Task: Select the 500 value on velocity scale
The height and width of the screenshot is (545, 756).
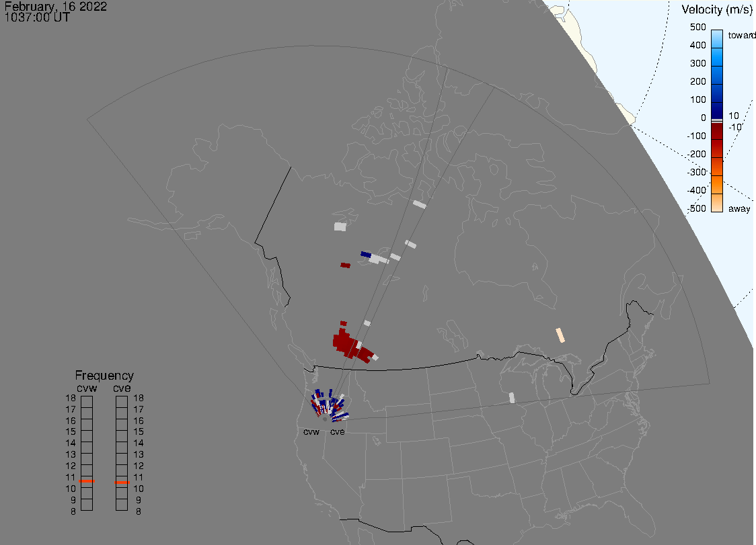Action: click(697, 27)
